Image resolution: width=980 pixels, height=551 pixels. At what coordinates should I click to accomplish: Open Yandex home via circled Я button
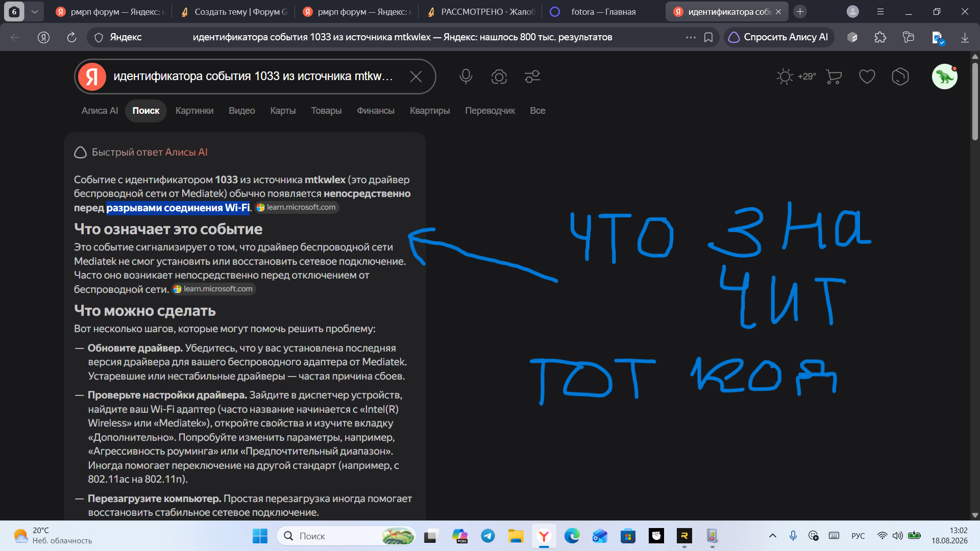[x=44, y=37]
